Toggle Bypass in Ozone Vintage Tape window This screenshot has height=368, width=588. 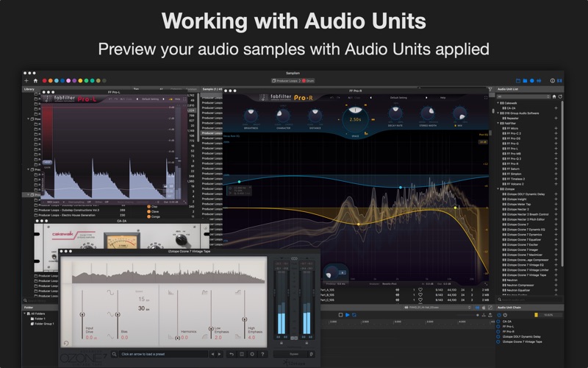(295, 354)
